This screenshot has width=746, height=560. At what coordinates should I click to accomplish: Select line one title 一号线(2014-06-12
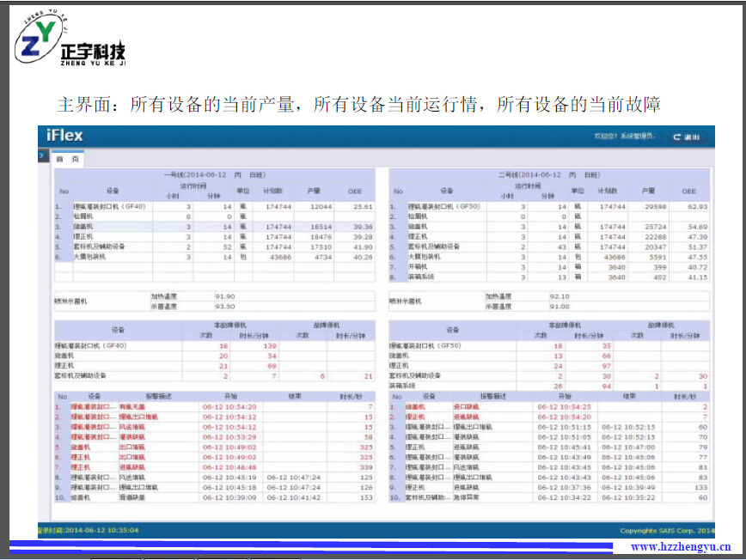(195, 175)
